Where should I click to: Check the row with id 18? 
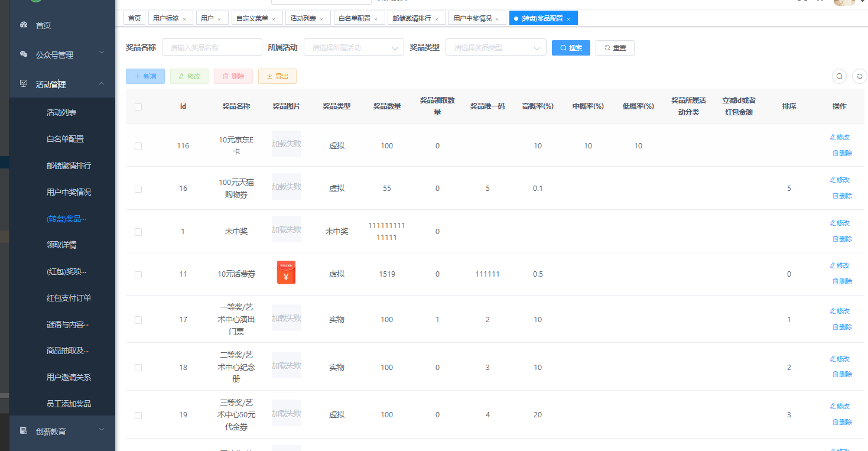point(138,368)
